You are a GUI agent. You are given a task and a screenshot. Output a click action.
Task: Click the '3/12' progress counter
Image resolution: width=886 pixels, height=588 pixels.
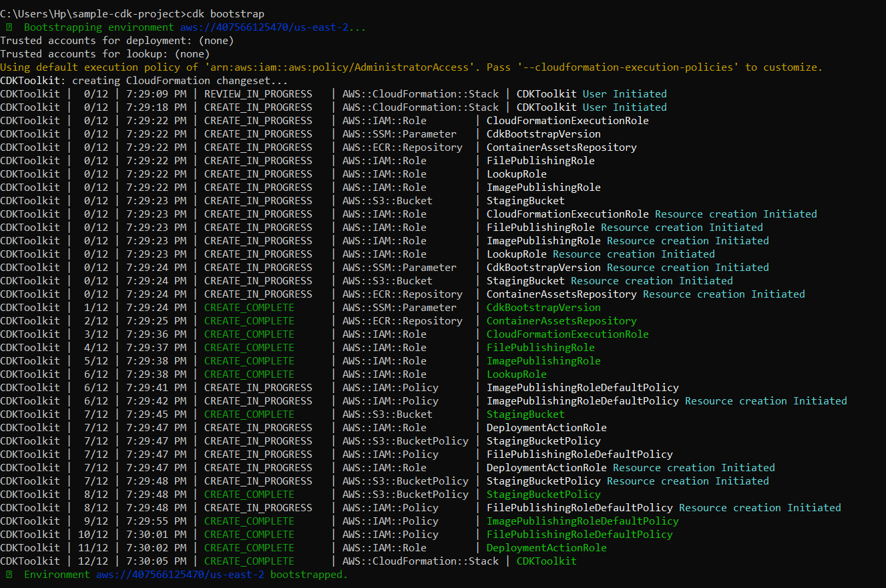pyautogui.click(x=96, y=334)
